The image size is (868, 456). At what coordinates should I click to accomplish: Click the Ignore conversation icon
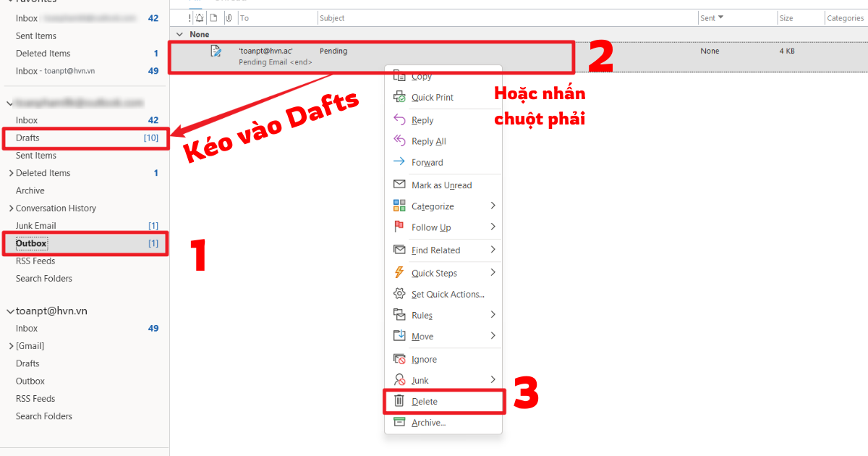coord(399,359)
